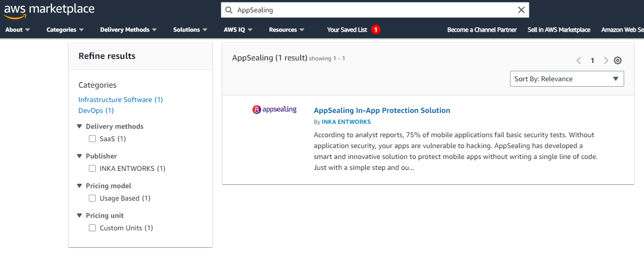Collapse the Pricing model filter section
The height and width of the screenshot is (261, 644).
(79, 186)
